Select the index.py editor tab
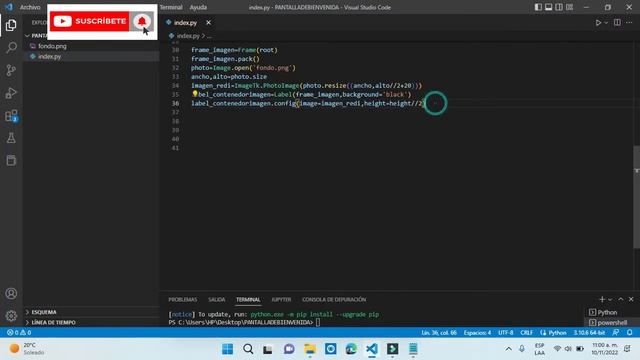The width and height of the screenshot is (640, 360). tap(185, 22)
